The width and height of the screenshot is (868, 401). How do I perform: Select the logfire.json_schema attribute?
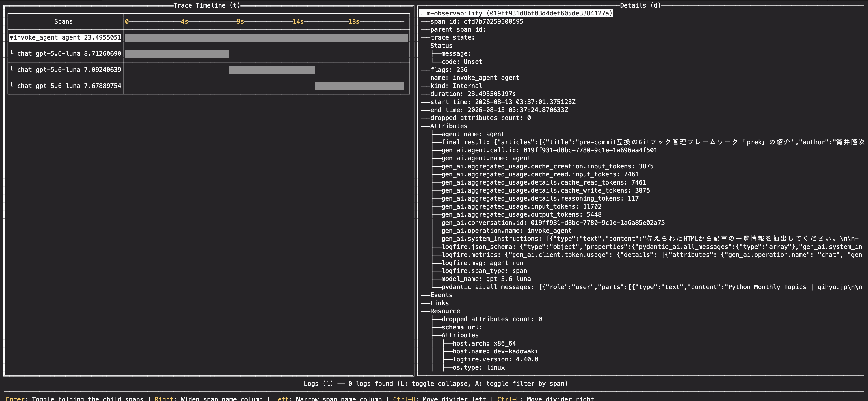652,247
